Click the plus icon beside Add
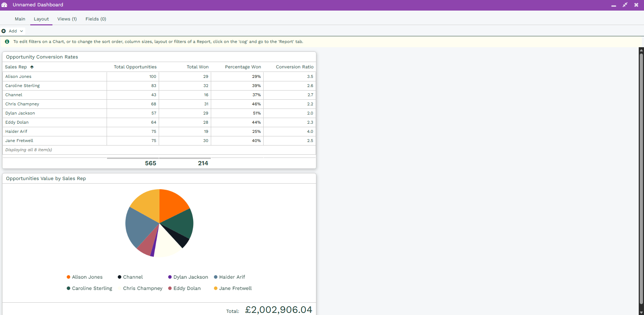 coord(4,31)
